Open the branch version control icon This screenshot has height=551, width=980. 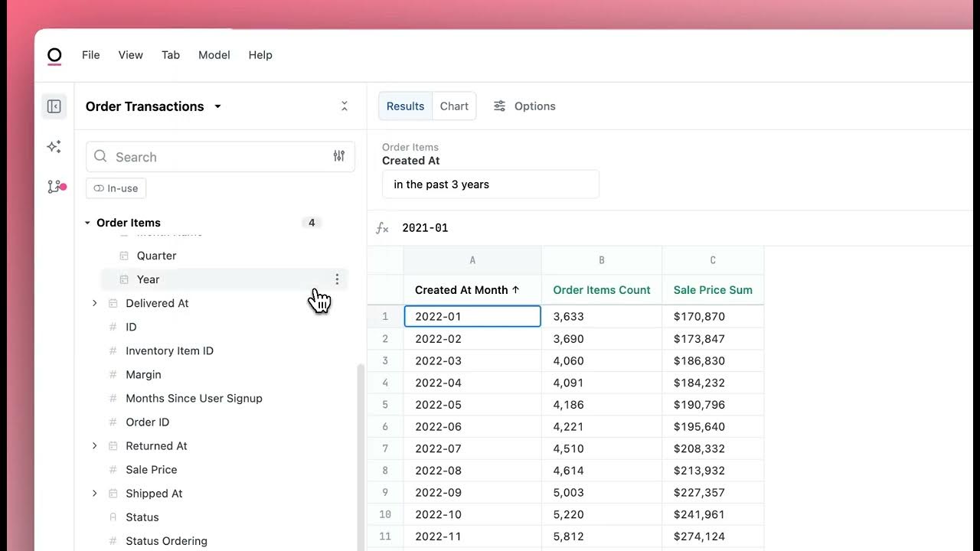(x=54, y=186)
